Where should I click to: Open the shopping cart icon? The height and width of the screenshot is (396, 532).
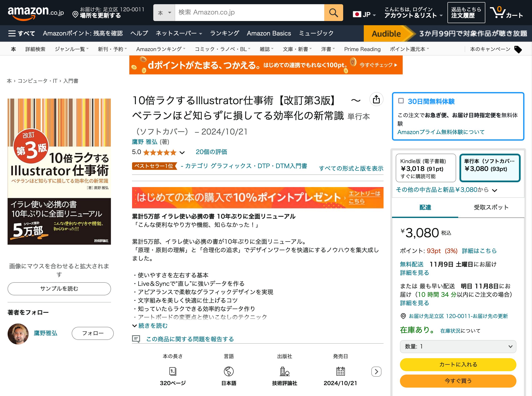click(x=506, y=12)
